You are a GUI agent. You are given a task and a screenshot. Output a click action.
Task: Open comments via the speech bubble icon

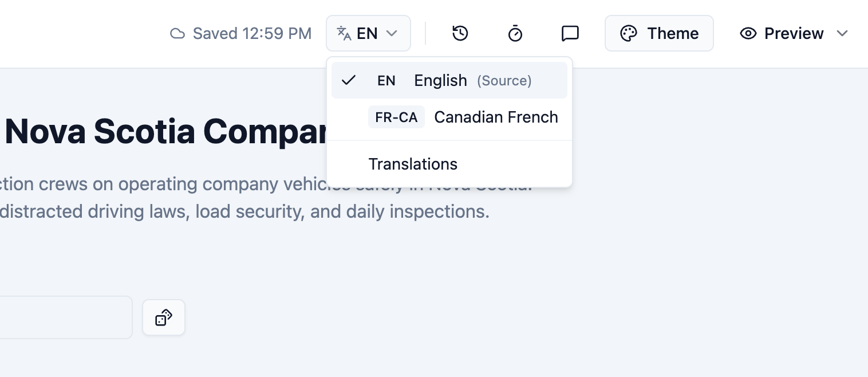pyautogui.click(x=570, y=33)
